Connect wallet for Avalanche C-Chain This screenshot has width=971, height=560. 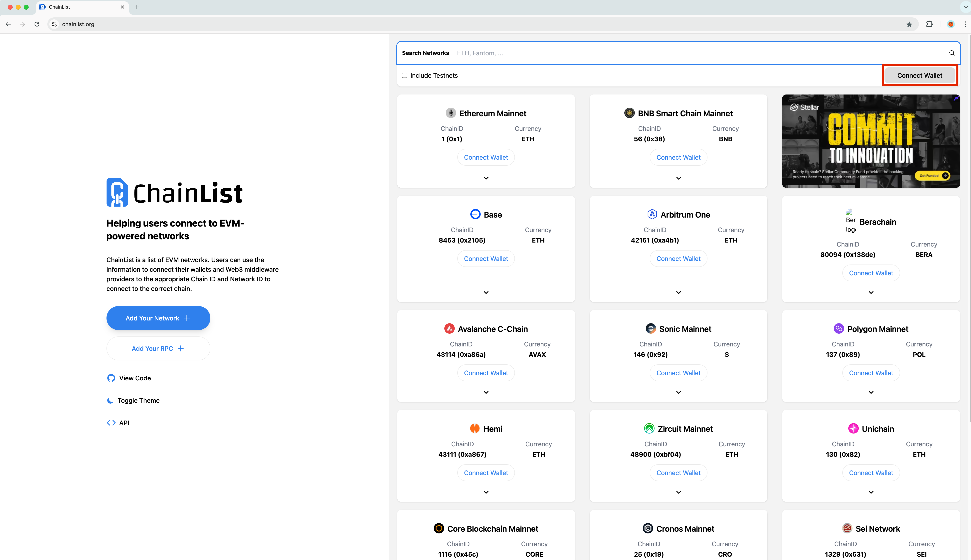tap(486, 373)
